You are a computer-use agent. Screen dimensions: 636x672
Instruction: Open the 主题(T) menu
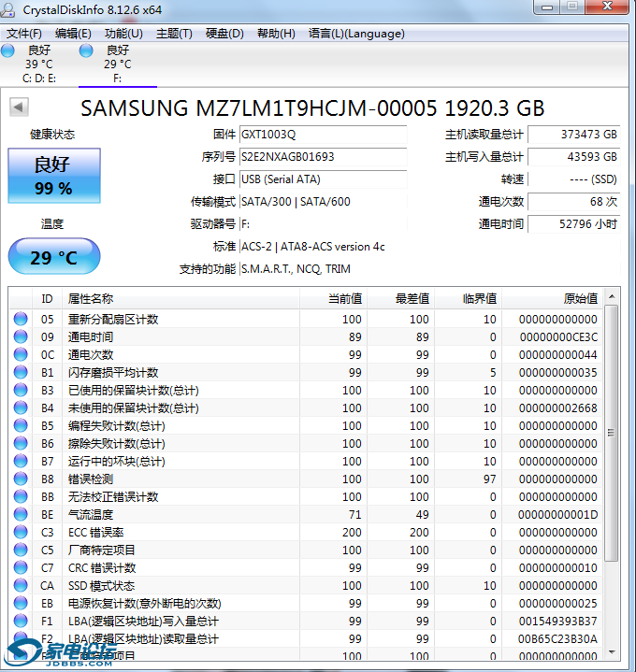click(174, 34)
